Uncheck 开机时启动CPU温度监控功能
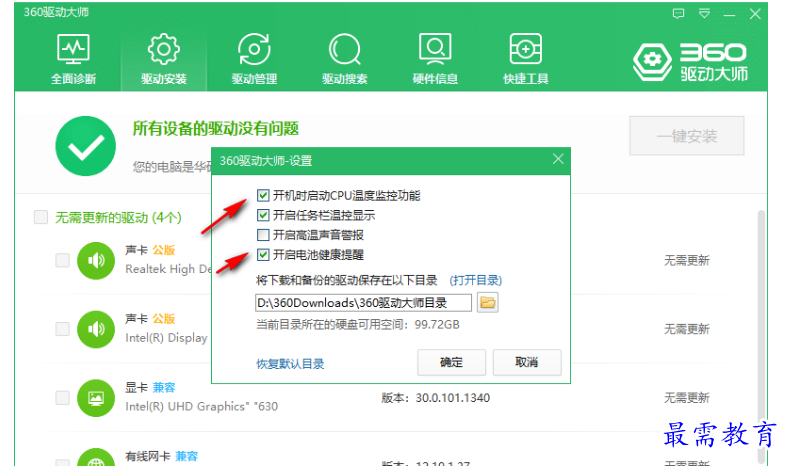Image resolution: width=785 pixels, height=466 pixels. coord(263,195)
